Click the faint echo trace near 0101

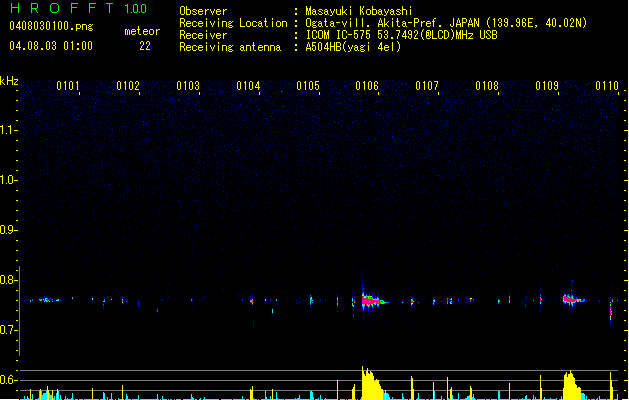[x=47, y=300]
